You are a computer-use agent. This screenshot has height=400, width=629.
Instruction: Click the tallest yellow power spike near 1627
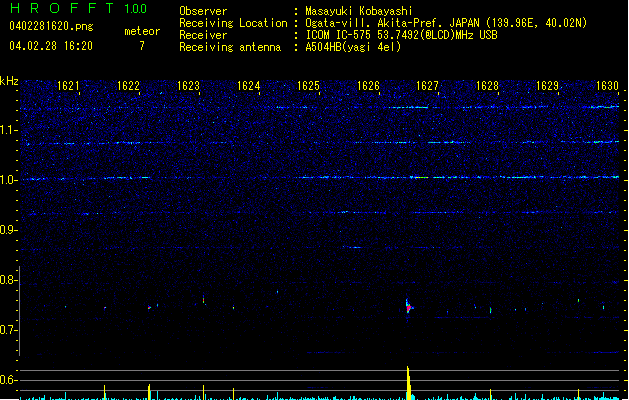[409, 383]
